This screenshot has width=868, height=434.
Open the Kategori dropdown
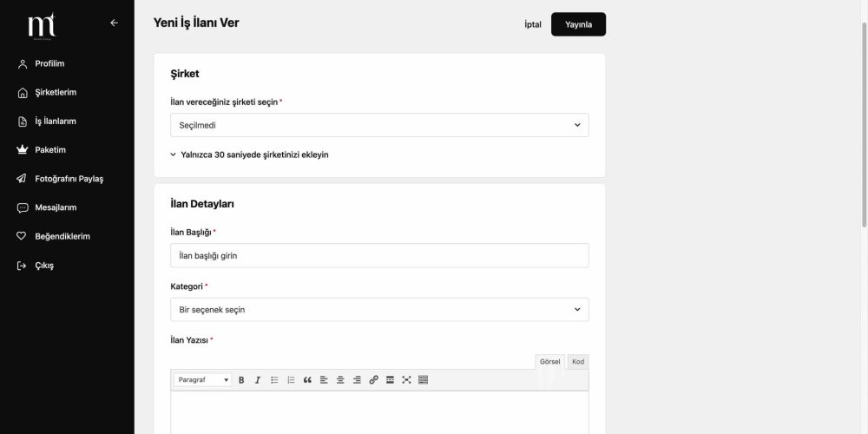pyautogui.click(x=379, y=309)
